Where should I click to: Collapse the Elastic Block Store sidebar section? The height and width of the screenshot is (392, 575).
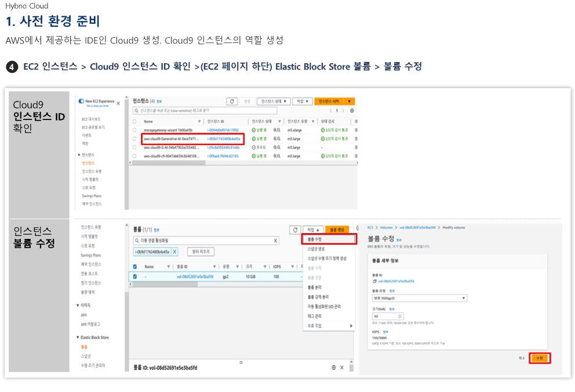(78, 337)
